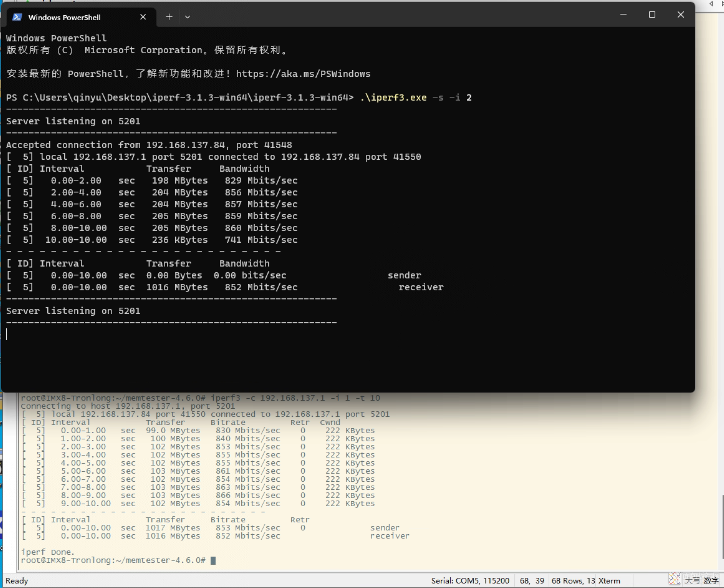Click 'Accepted connection from 192.168.137.84' line

pos(149,145)
